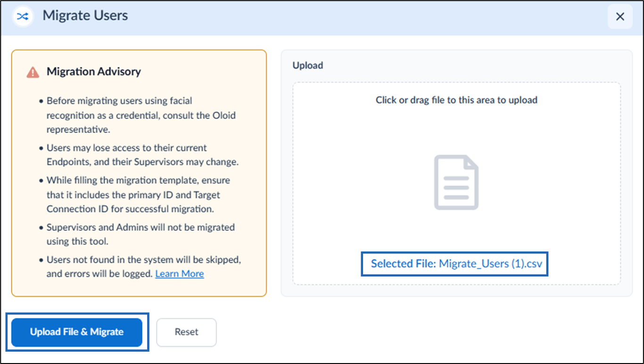Click the migrate shuffle icon in header
This screenshot has width=644, height=364.
pyautogui.click(x=23, y=16)
